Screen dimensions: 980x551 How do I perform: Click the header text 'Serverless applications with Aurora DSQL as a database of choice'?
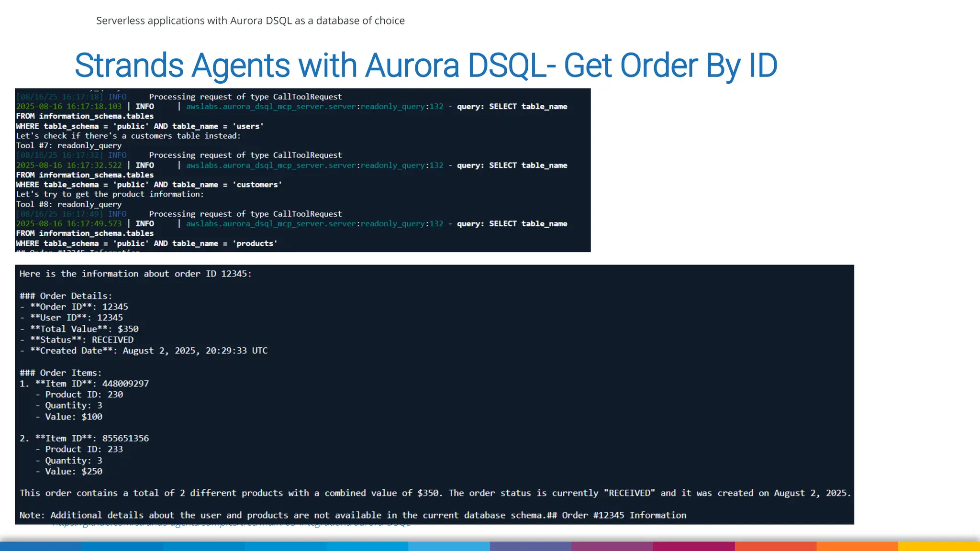tap(250, 21)
